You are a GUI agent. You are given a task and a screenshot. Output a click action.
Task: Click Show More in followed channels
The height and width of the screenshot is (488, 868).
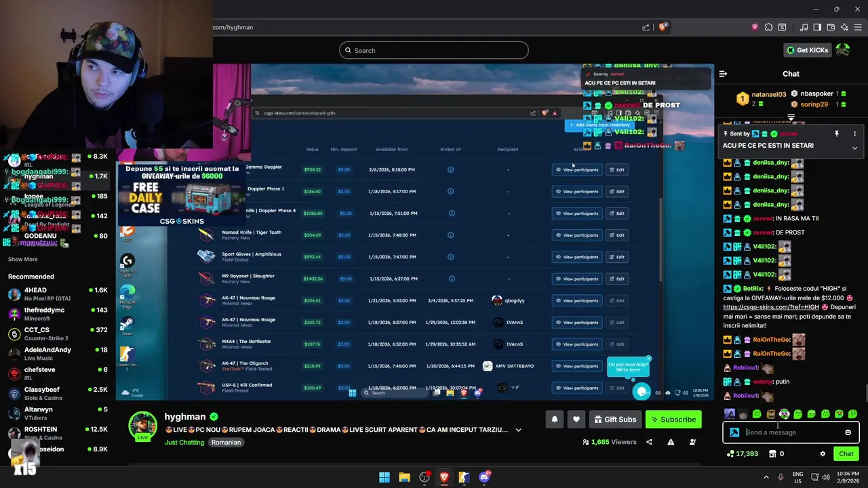click(x=23, y=259)
